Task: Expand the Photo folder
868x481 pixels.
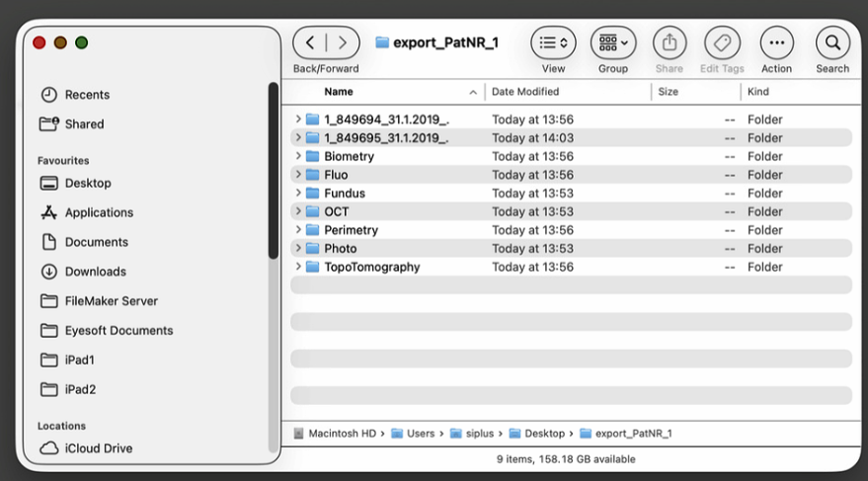Action: click(x=298, y=248)
